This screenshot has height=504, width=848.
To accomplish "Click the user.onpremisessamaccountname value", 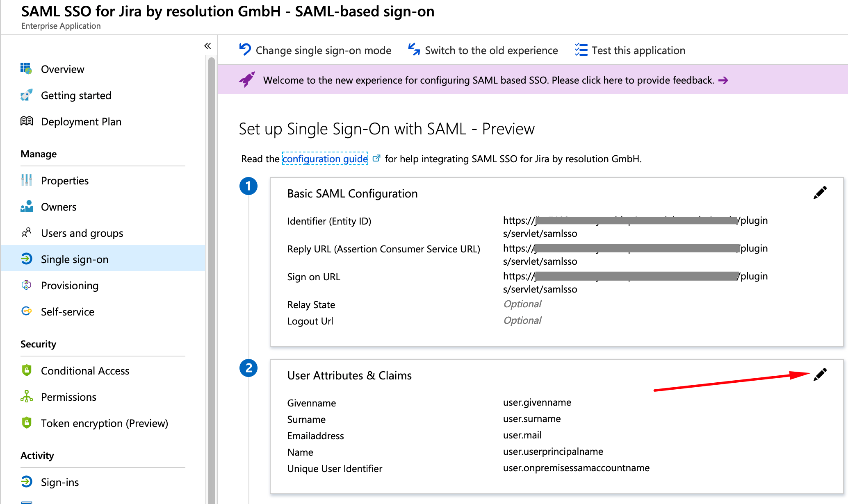I will (577, 468).
